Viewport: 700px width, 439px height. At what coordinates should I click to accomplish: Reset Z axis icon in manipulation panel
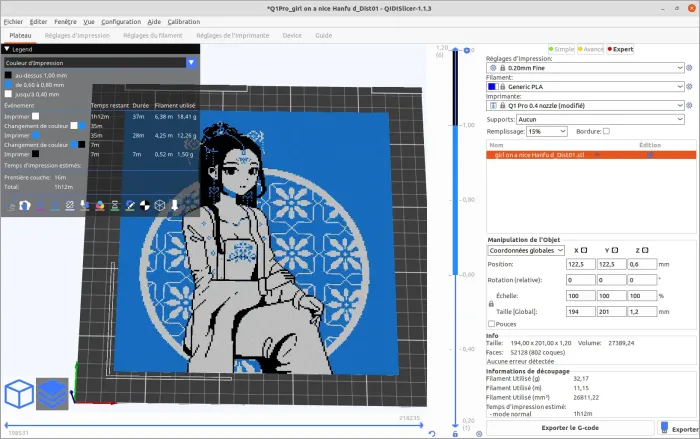[645, 251]
